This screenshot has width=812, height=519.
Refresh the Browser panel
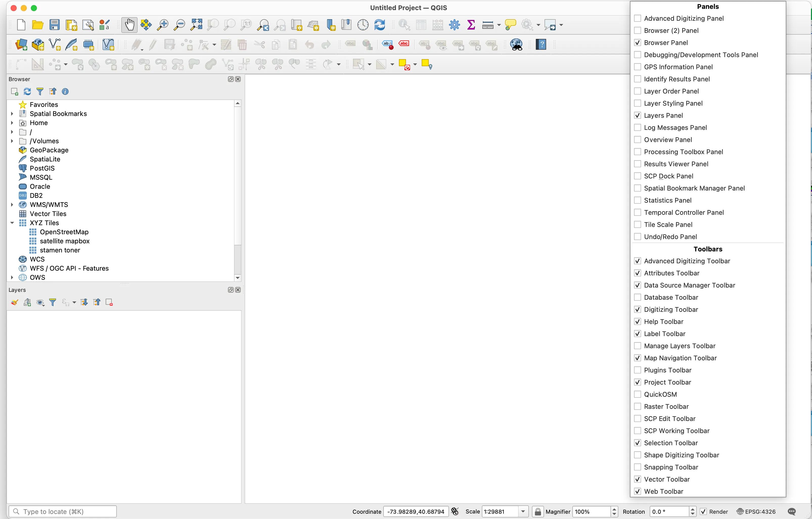click(27, 91)
